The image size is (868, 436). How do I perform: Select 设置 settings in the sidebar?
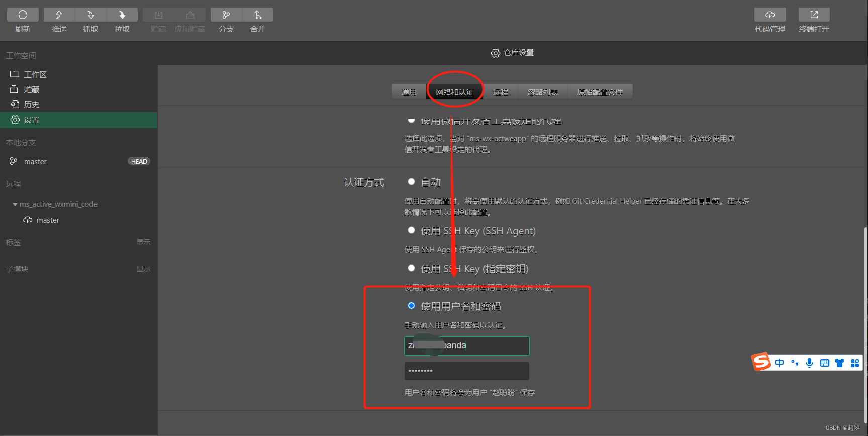[x=78, y=120]
